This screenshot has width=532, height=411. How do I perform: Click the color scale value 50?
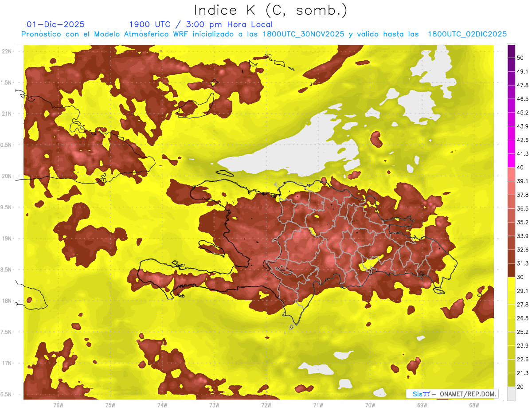[x=521, y=58]
